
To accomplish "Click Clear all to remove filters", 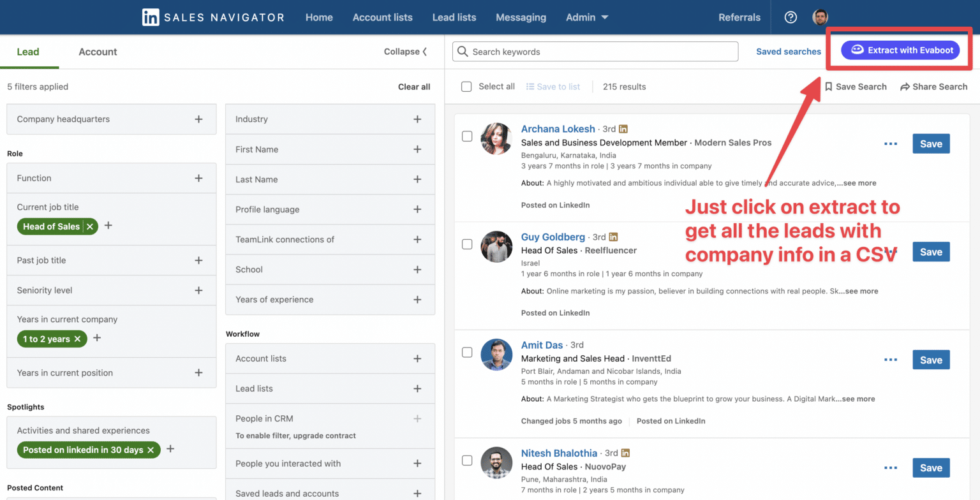I will pyautogui.click(x=413, y=87).
